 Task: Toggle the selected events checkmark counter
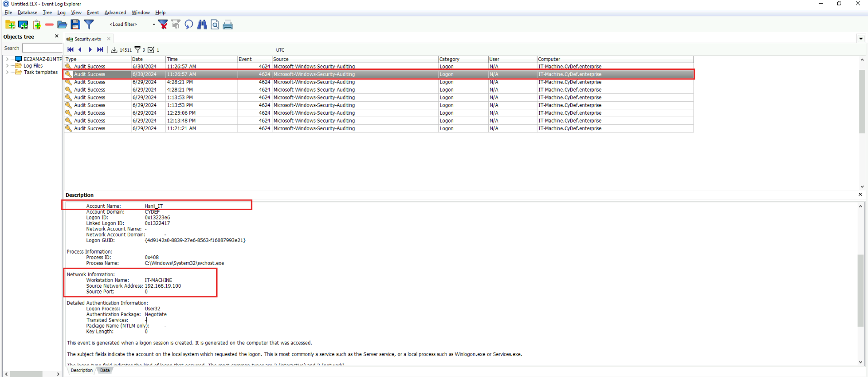tap(151, 50)
